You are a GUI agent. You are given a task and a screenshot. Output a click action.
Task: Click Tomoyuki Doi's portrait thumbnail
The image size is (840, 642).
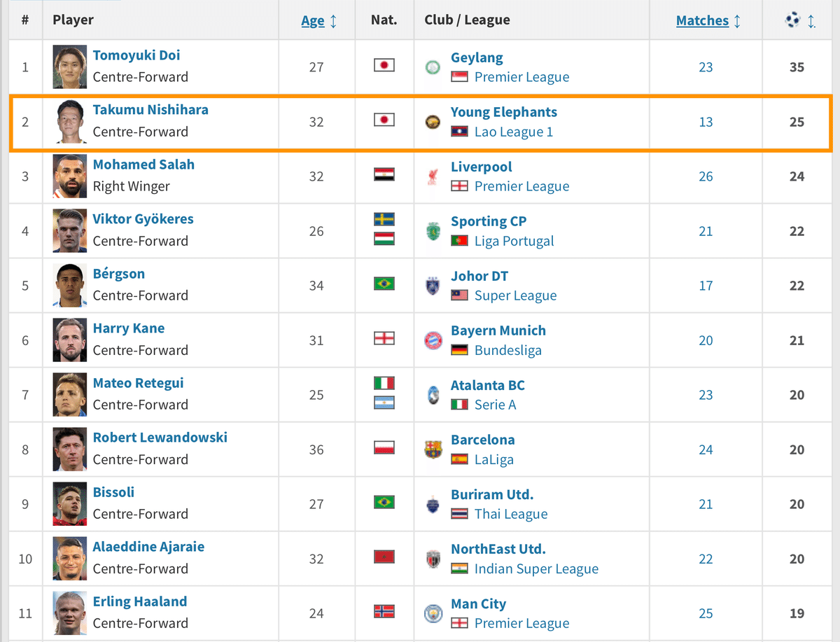(70, 67)
